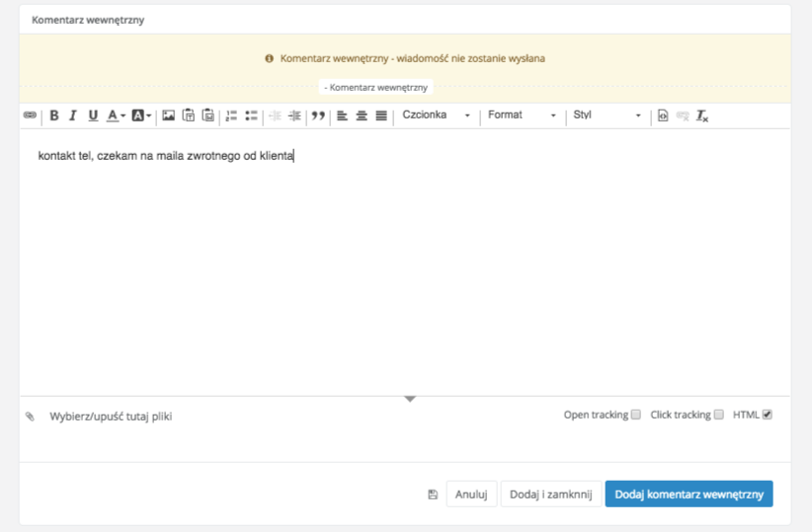
Task: Open the Format dropdown
Action: pyautogui.click(x=522, y=114)
